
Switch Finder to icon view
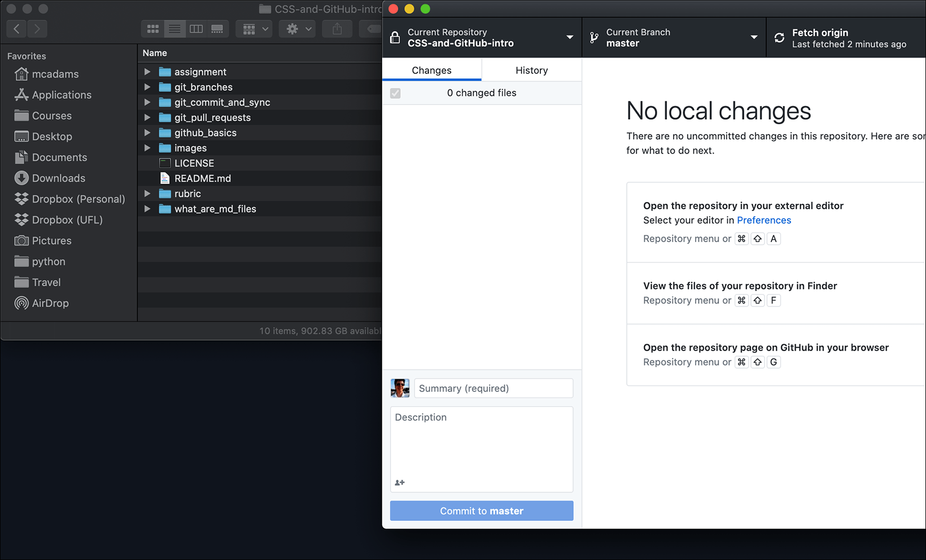coord(152,29)
